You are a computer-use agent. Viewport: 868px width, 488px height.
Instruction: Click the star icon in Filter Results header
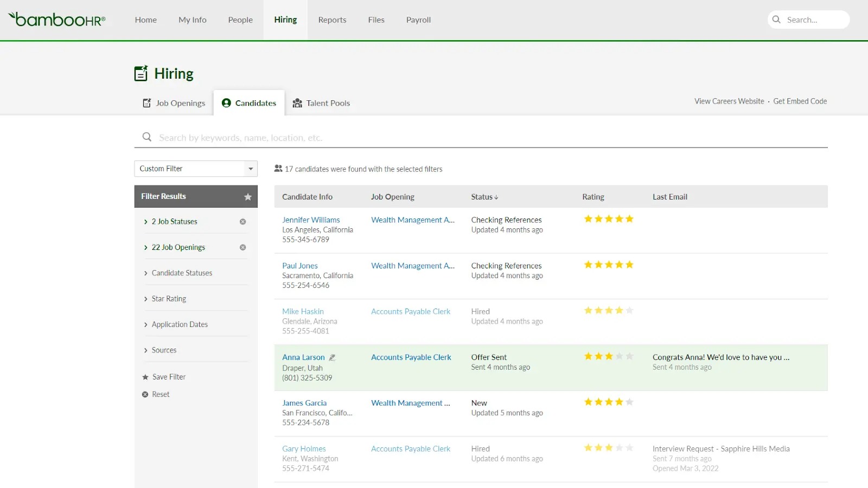[x=248, y=197]
